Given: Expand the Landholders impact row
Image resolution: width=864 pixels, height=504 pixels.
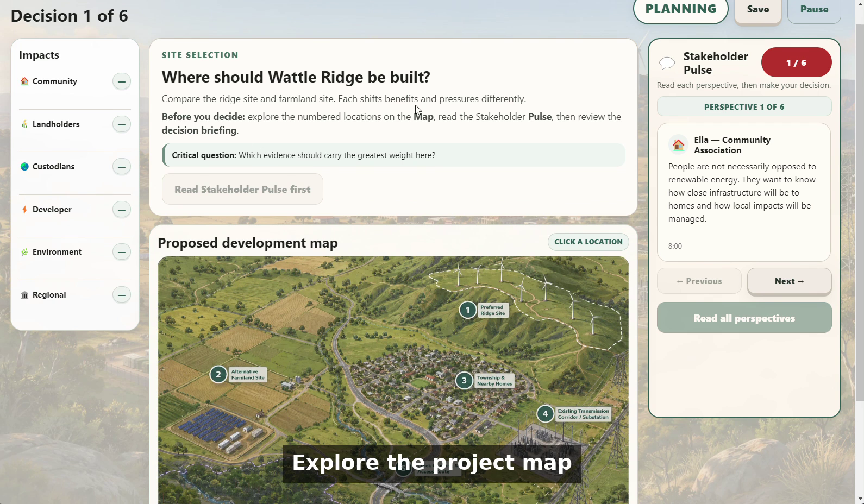Looking at the screenshot, I should [x=122, y=124].
